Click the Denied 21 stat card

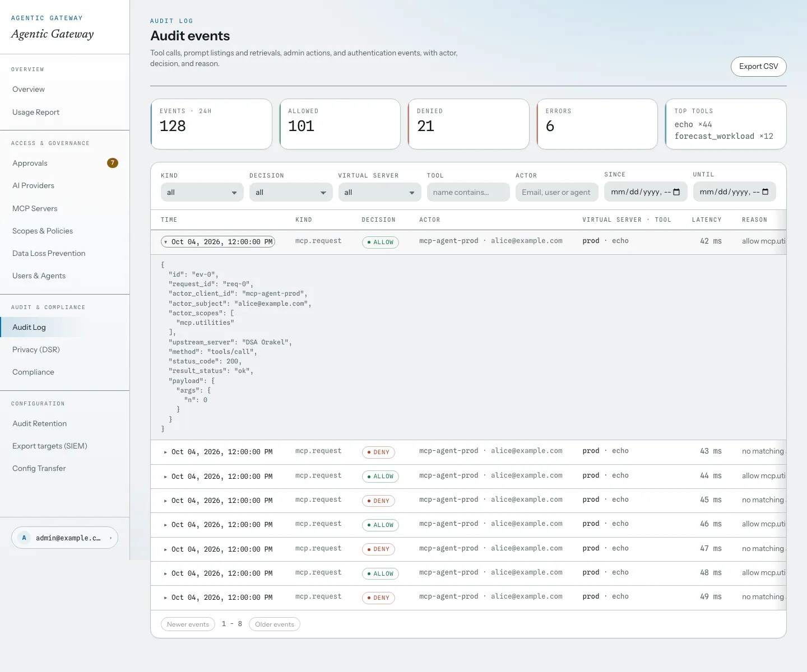(x=469, y=124)
